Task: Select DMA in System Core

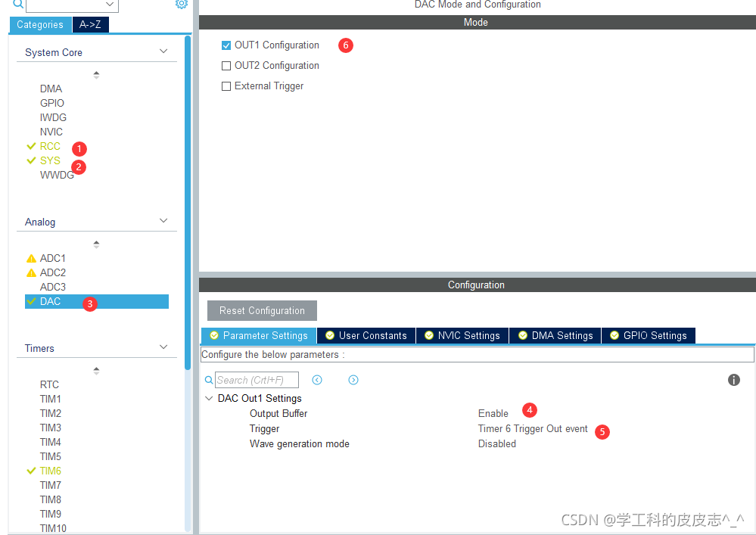Action: 51,89
